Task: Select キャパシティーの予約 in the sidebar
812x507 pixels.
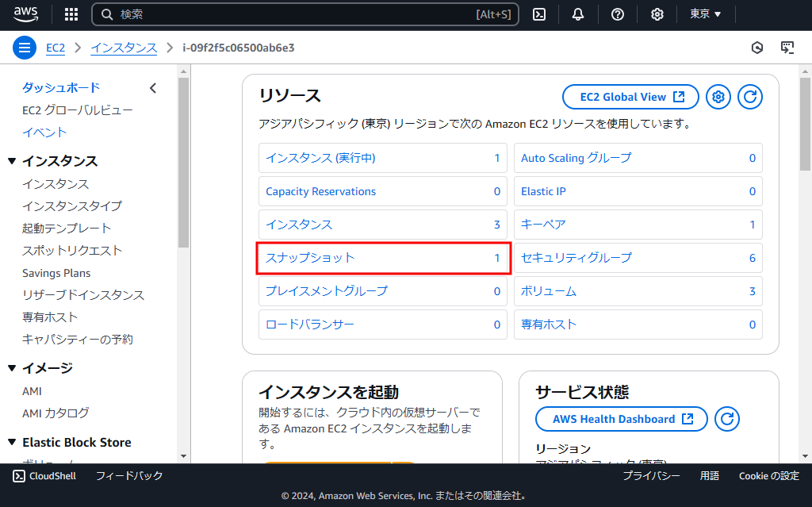Action: coord(78,340)
